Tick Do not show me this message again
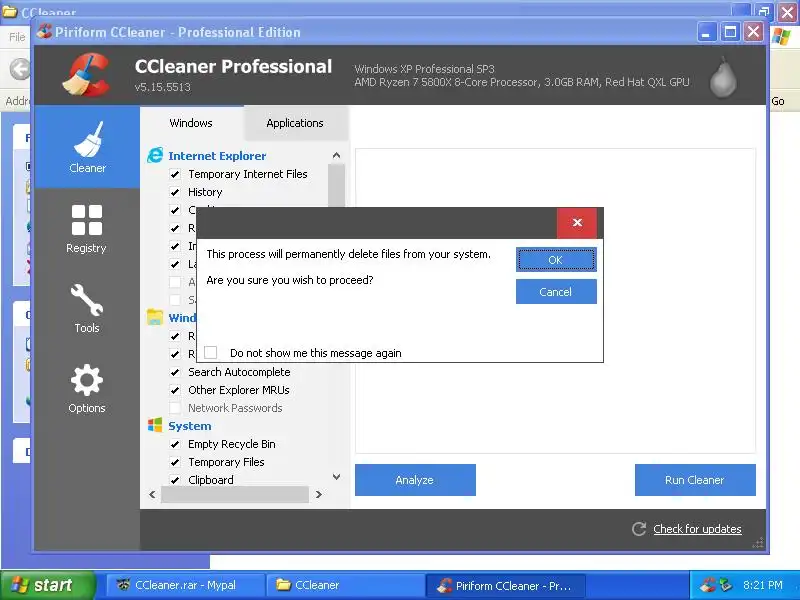The width and height of the screenshot is (800, 600). pyautogui.click(x=211, y=353)
